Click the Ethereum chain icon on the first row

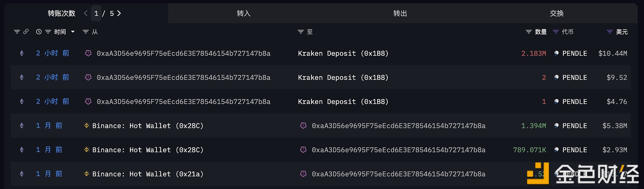[22, 53]
